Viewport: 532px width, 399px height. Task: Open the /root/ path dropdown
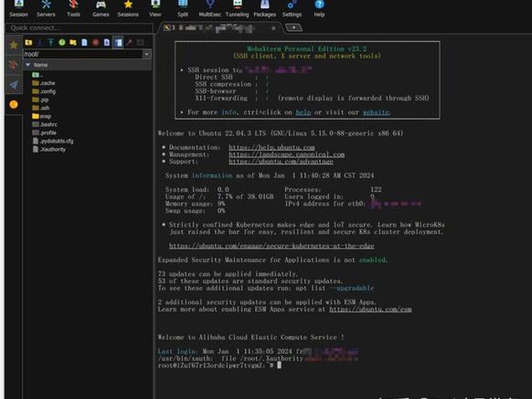pos(146,54)
